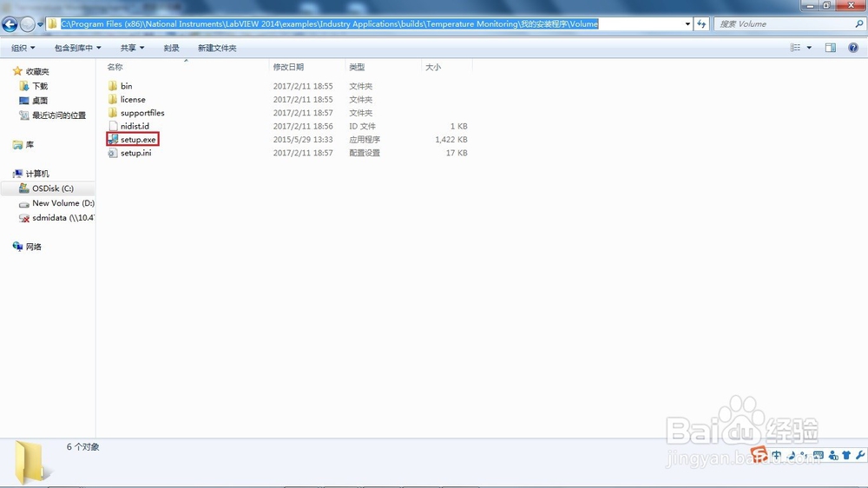The width and height of the screenshot is (868, 488).
Task: Click the 应用程序 type cell
Action: 365,140
